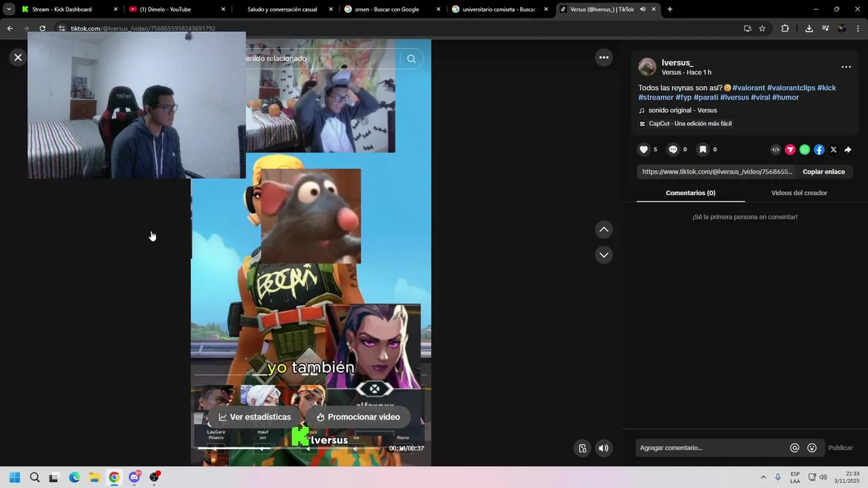868x488 pixels.
Task: Click the embed code icon
Action: (x=776, y=150)
